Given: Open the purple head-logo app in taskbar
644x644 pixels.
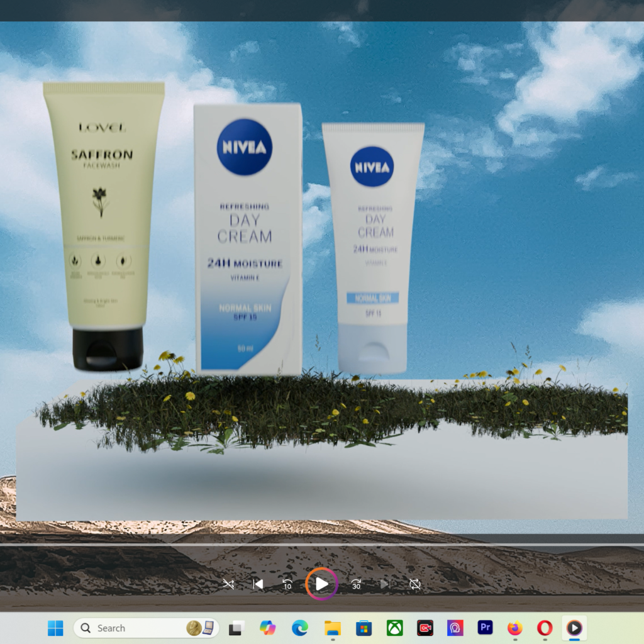Looking at the screenshot, I should [455, 628].
